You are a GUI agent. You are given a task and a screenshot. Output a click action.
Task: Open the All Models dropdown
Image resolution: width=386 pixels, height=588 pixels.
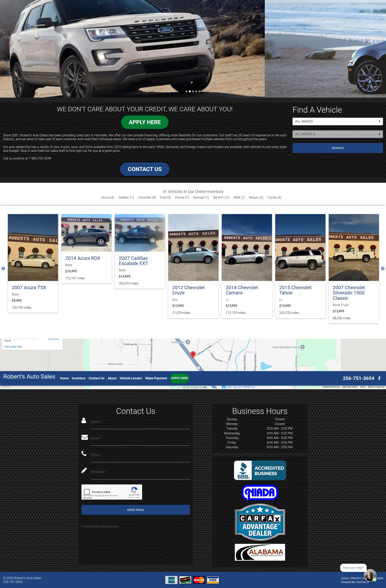338,134
